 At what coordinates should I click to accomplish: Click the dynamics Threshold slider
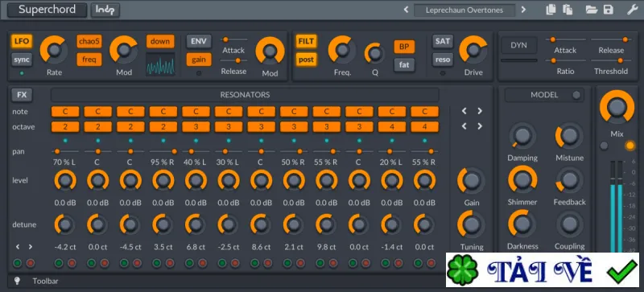pyautogui.click(x=610, y=60)
